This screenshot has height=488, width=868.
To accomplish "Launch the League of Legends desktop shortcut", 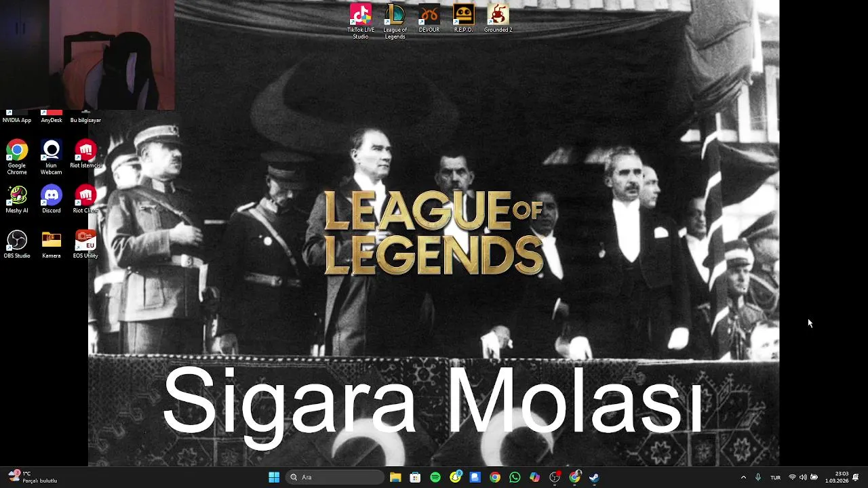I will click(395, 20).
